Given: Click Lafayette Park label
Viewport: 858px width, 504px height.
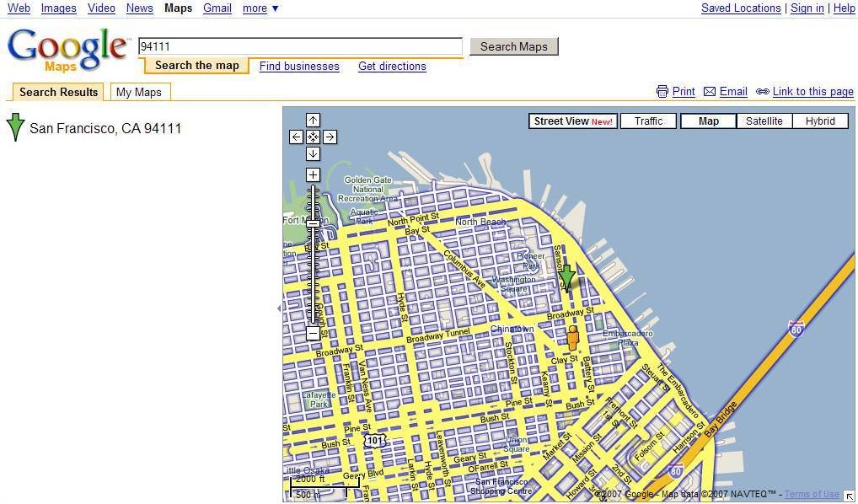Looking at the screenshot, I should (319, 399).
